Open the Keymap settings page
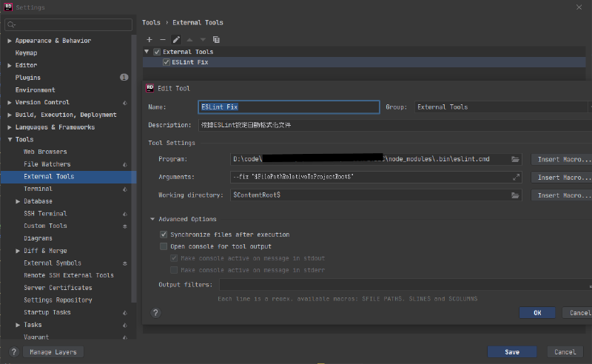The width and height of the screenshot is (592, 364). pos(26,53)
